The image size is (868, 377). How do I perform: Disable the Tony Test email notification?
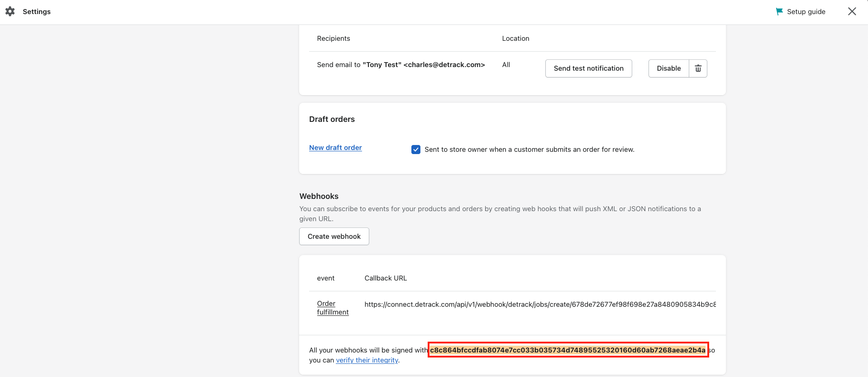pyautogui.click(x=668, y=68)
